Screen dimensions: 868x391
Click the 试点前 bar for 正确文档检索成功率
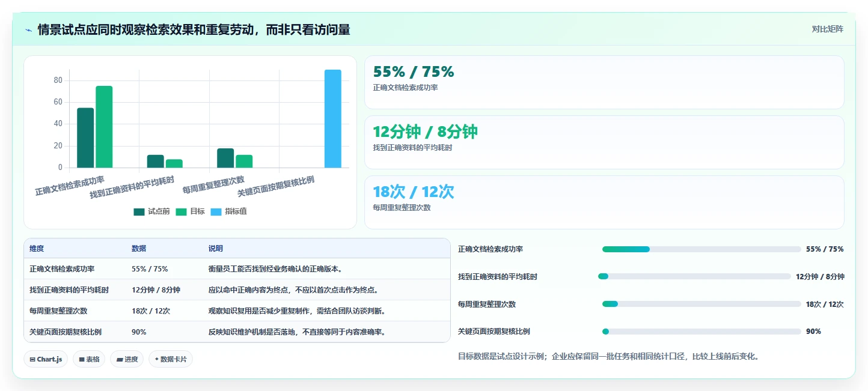click(85, 138)
